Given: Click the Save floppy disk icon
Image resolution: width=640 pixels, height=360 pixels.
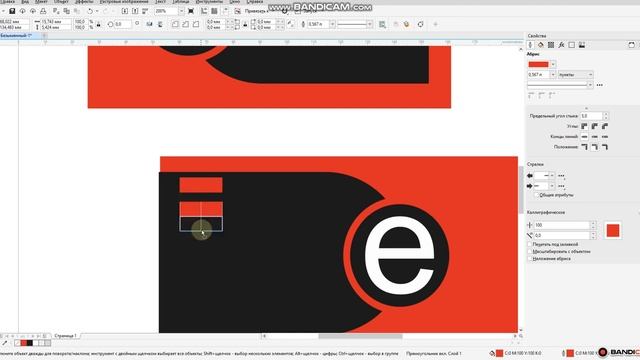Looking at the screenshot, I should point(12,11).
